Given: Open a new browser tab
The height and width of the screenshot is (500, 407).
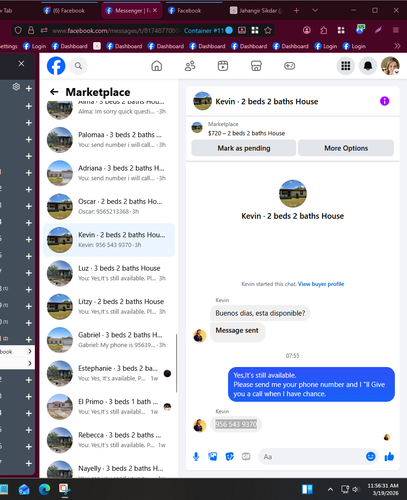Looking at the screenshot, I should [x=296, y=11].
